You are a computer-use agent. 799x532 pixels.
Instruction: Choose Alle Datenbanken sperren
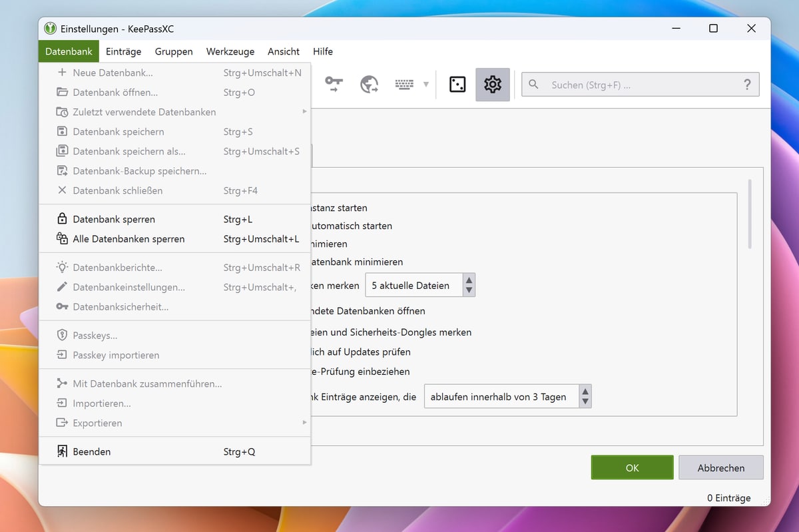[175, 239]
